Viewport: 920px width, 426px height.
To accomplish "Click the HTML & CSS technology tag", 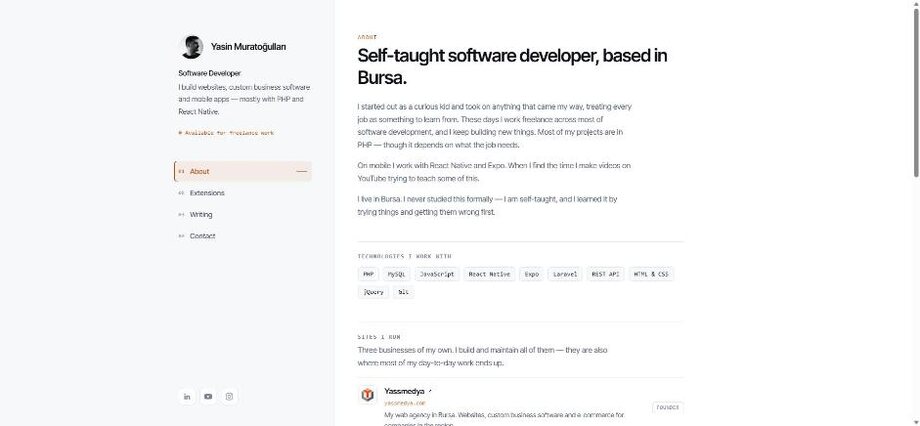I will pyautogui.click(x=651, y=274).
